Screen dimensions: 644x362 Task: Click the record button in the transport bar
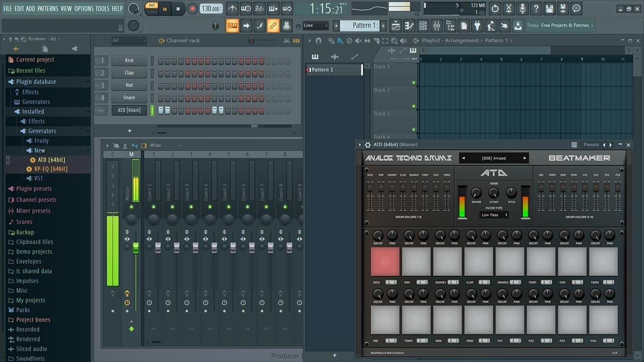click(193, 9)
